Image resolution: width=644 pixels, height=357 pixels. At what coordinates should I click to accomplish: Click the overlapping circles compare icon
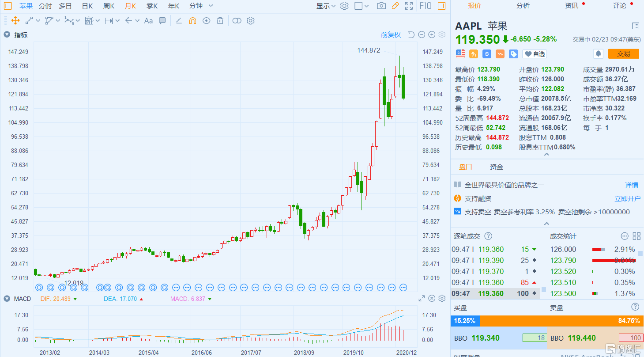pos(237,20)
